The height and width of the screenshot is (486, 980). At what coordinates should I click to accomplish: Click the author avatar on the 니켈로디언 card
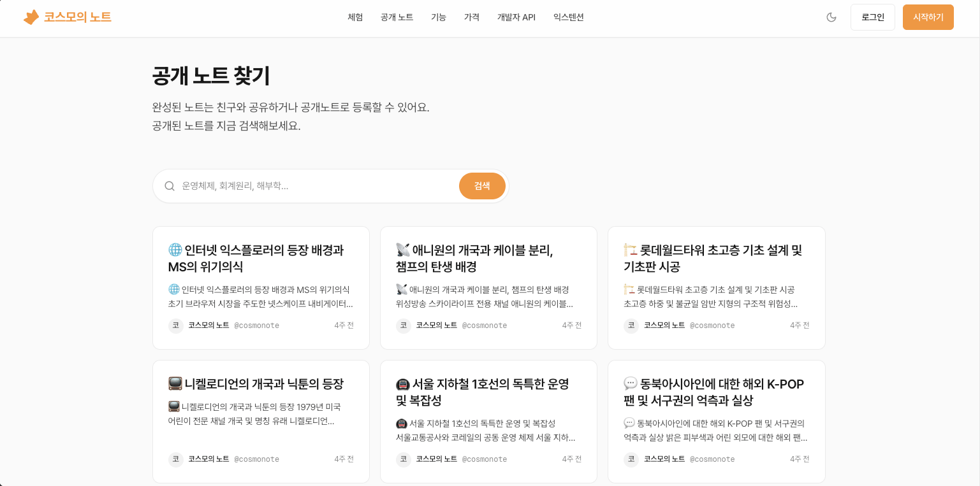click(x=176, y=459)
